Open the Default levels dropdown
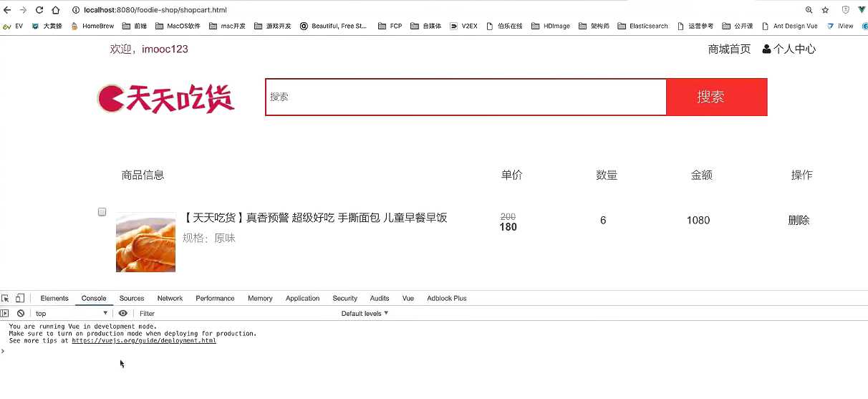868x399 pixels. tap(365, 313)
